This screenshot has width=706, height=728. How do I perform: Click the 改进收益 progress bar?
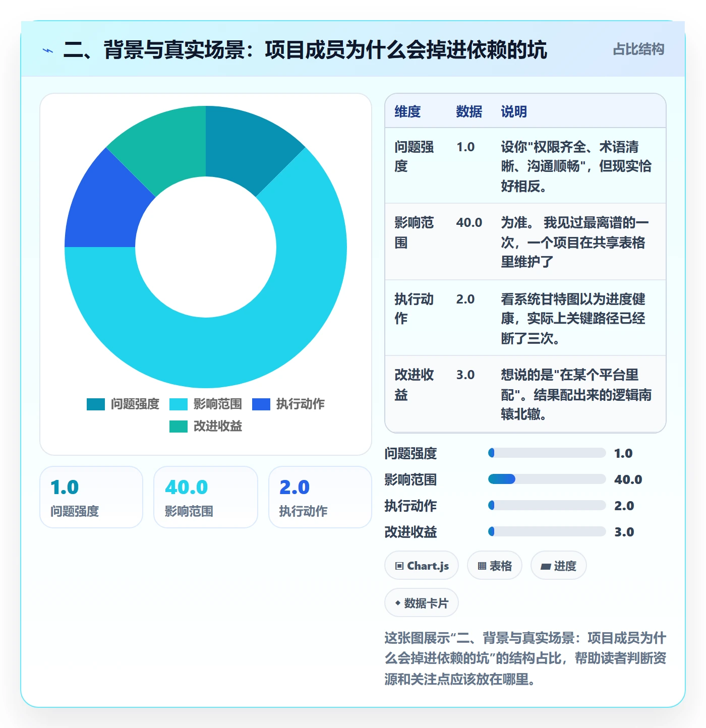(x=547, y=531)
